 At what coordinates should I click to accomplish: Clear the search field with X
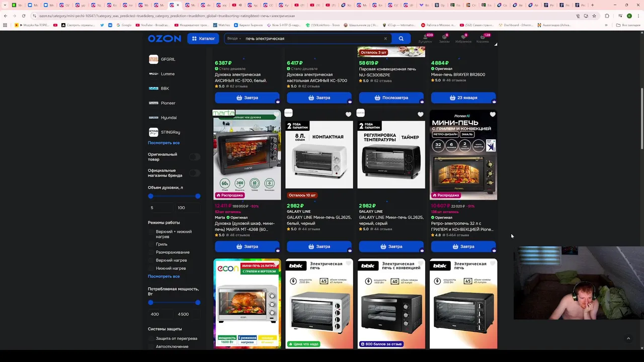point(385,39)
